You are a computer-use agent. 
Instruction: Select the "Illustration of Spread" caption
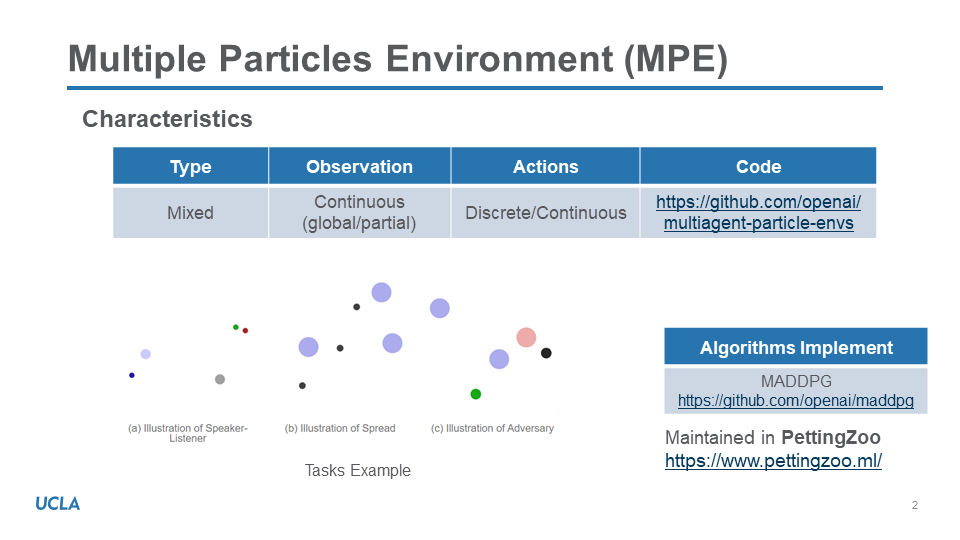[x=340, y=428]
